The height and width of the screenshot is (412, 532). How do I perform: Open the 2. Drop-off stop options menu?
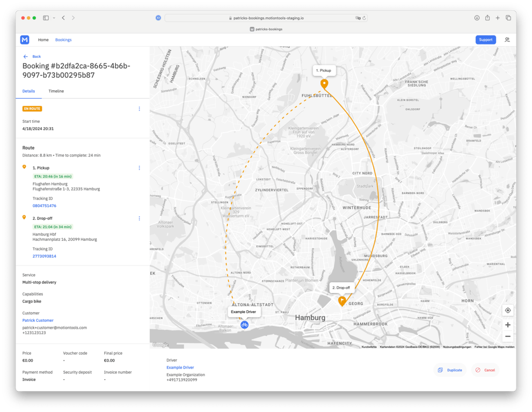[139, 218]
